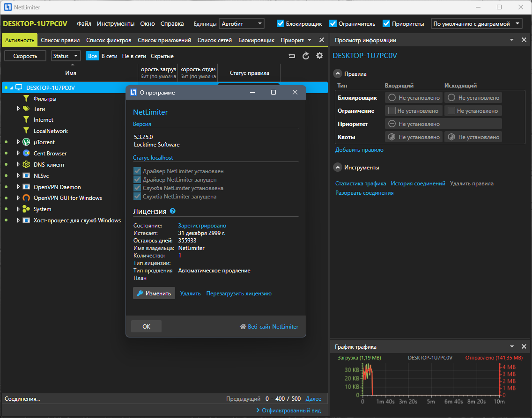Expand the Теги tree node

(x=18, y=109)
